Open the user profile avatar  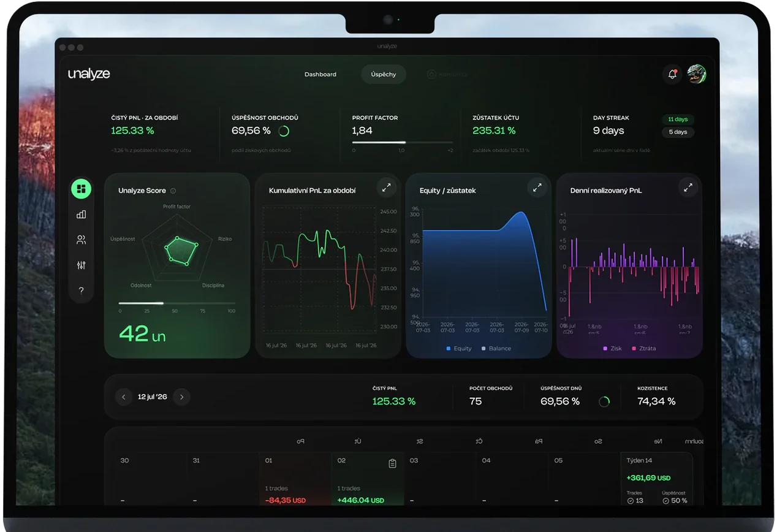[x=697, y=74]
